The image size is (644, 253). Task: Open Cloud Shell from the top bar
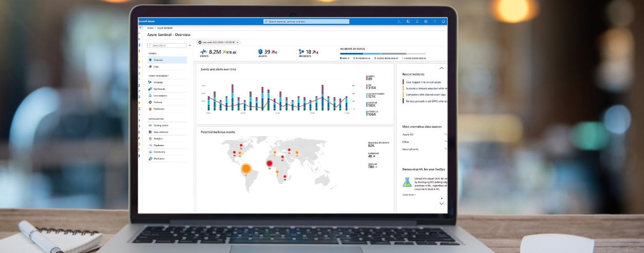tap(399, 22)
